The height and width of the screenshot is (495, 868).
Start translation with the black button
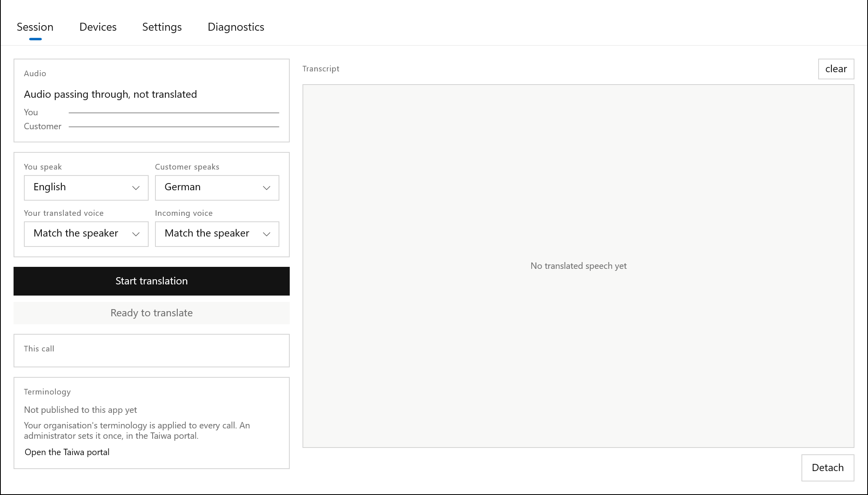[x=151, y=281]
